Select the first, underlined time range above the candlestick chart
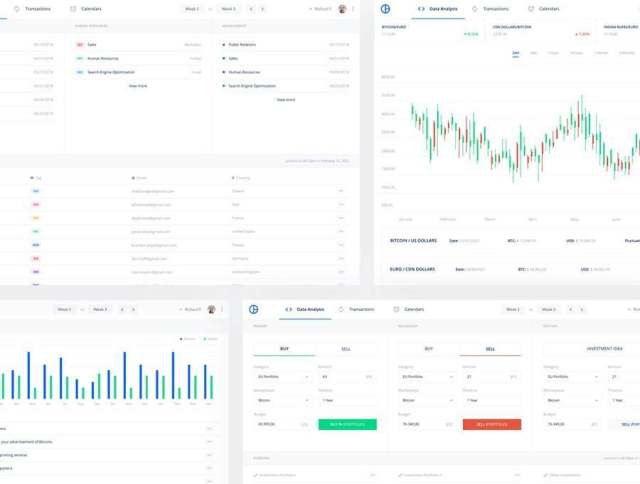Screen dimensions: 640x484 (516, 53)
